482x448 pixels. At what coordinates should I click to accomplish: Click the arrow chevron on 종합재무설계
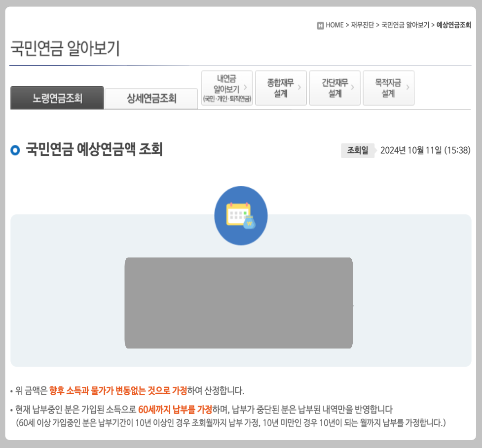(299, 88)
